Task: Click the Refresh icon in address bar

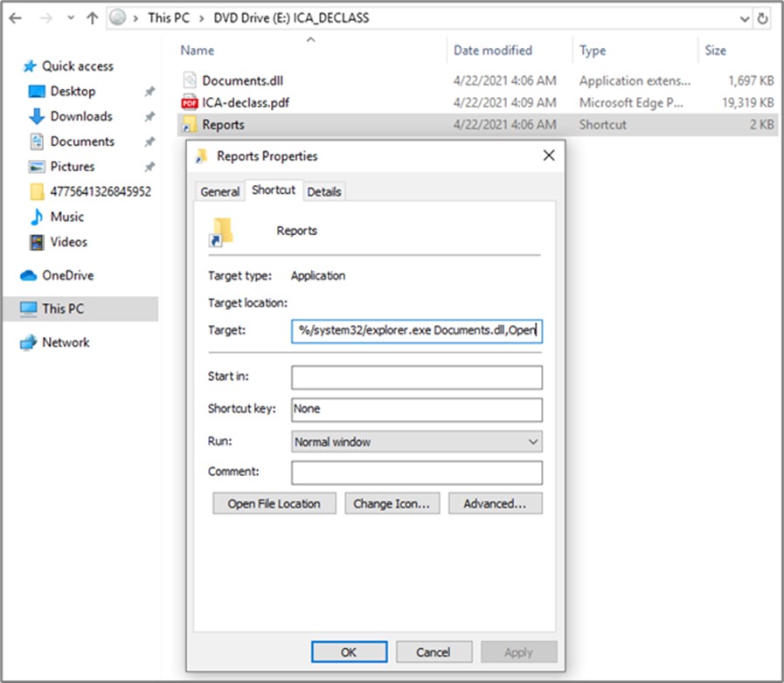Action: (764, 18)
